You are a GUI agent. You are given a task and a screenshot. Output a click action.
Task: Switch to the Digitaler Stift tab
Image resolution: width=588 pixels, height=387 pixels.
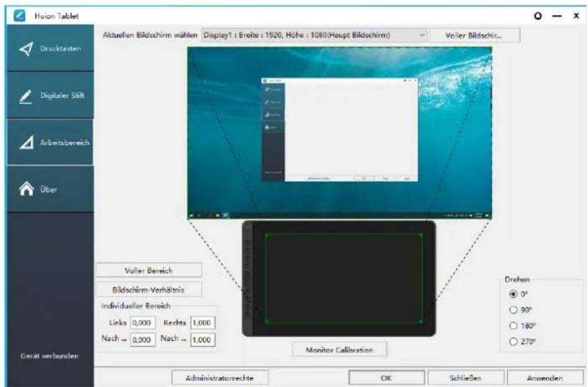[x=50, y=95]
